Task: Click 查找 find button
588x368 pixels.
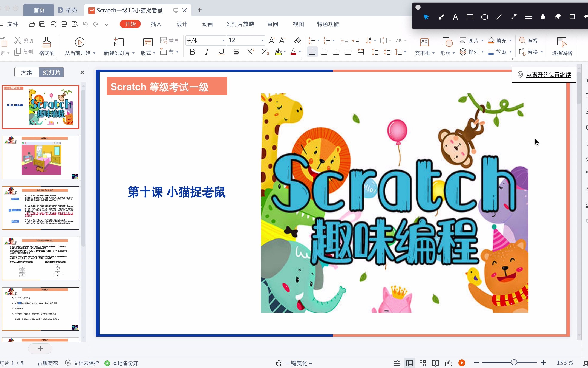Action: point(528,40)
